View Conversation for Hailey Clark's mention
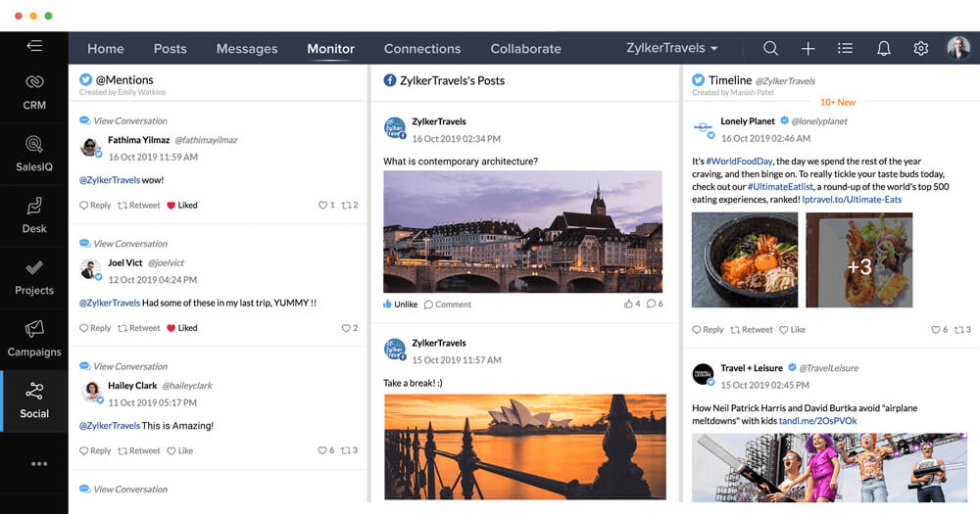This screenshot has width=980, height=514. pyautogui.click(x=123, y=366)
